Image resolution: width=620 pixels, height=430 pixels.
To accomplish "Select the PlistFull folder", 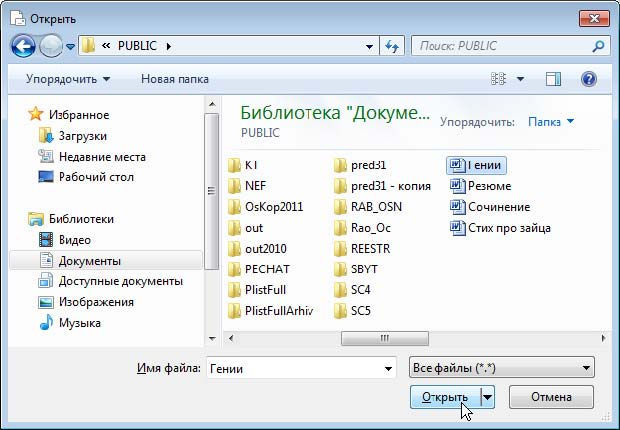I will pyautogui.click(x=257, y=290).
